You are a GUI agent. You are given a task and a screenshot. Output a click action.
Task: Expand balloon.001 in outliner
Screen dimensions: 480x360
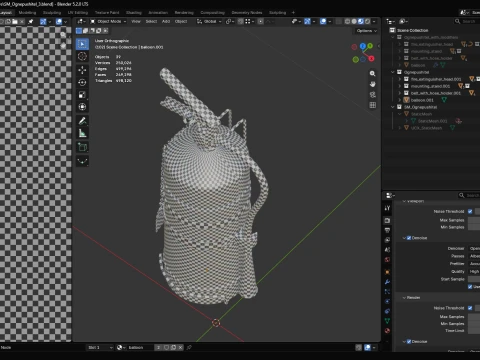pos(400,100)
